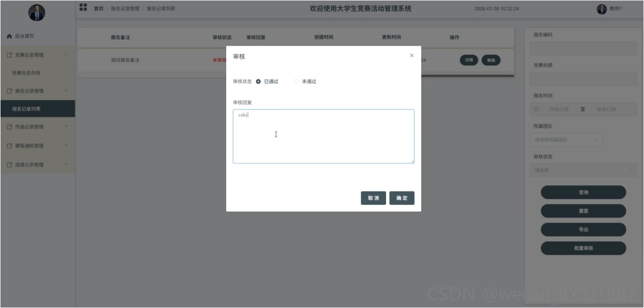644x308 pixels.
Task: Click the user avatar next to 教师7
Action: point(602,9)
